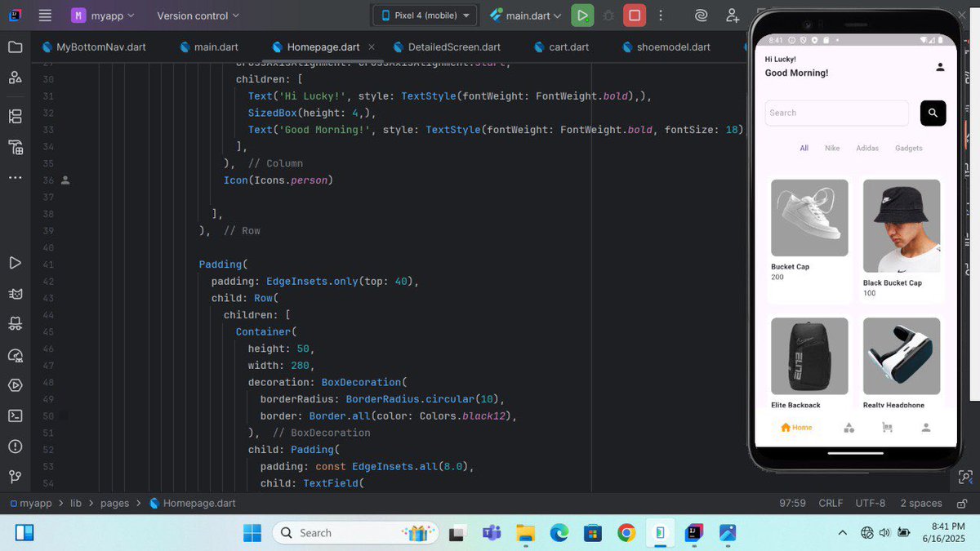Click the Debug bug icon
Screen dimensions: 980x551
(608, 16)
